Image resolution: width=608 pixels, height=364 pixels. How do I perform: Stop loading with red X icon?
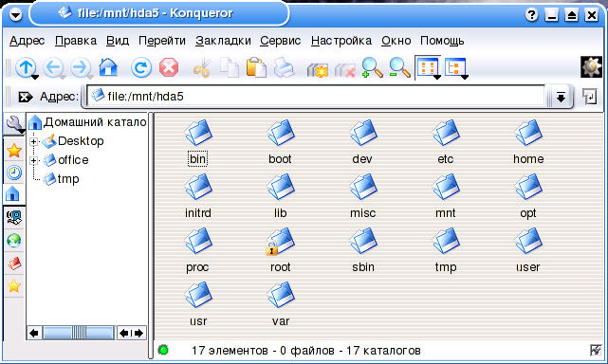169,67
